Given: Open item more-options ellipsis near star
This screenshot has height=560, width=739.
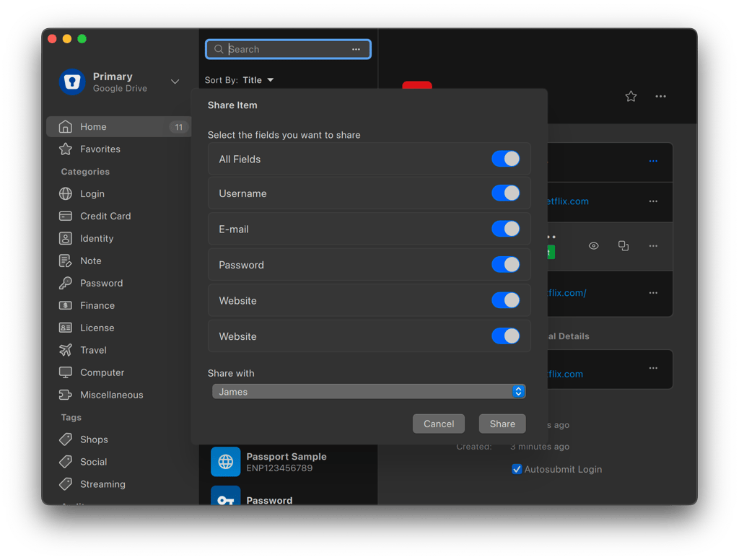Looking at the screenshot, I should [x=661, y=97].
